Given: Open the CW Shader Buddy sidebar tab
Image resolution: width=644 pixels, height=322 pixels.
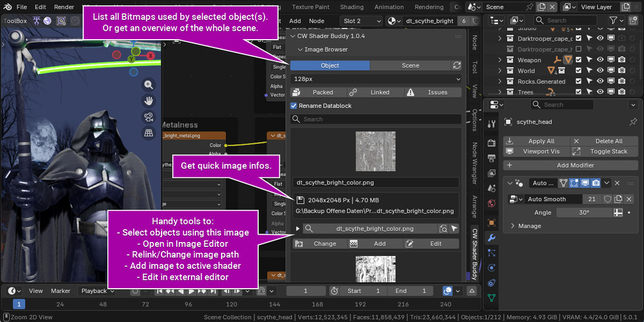Looking at the screenshot, I should pos(475,254).
